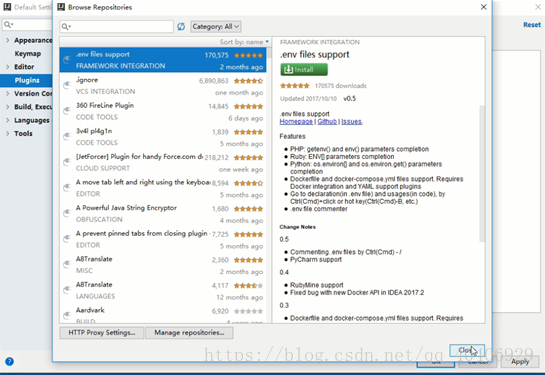This screenshot has height=375, width=545.
Task: Expand the Editor settings node
Action: pyautogui.click(x=8, y=67)
